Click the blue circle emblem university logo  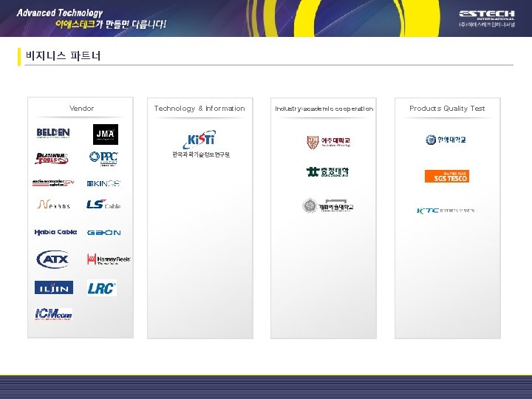(x=446, y=140)
